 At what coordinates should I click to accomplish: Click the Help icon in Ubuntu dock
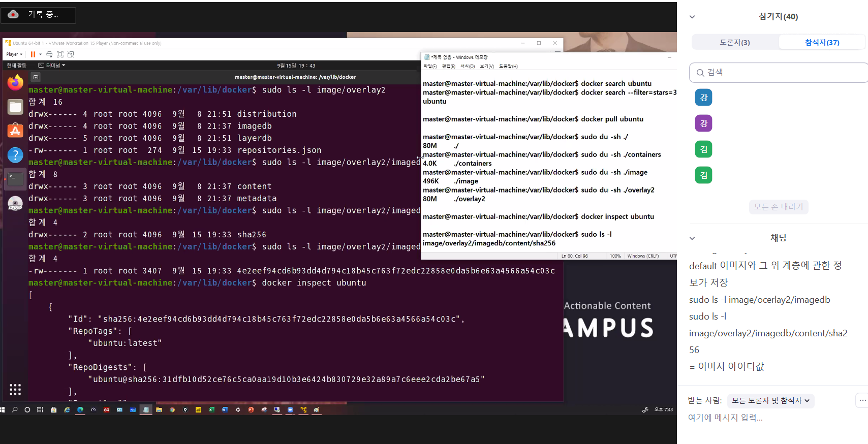[15, 155]
